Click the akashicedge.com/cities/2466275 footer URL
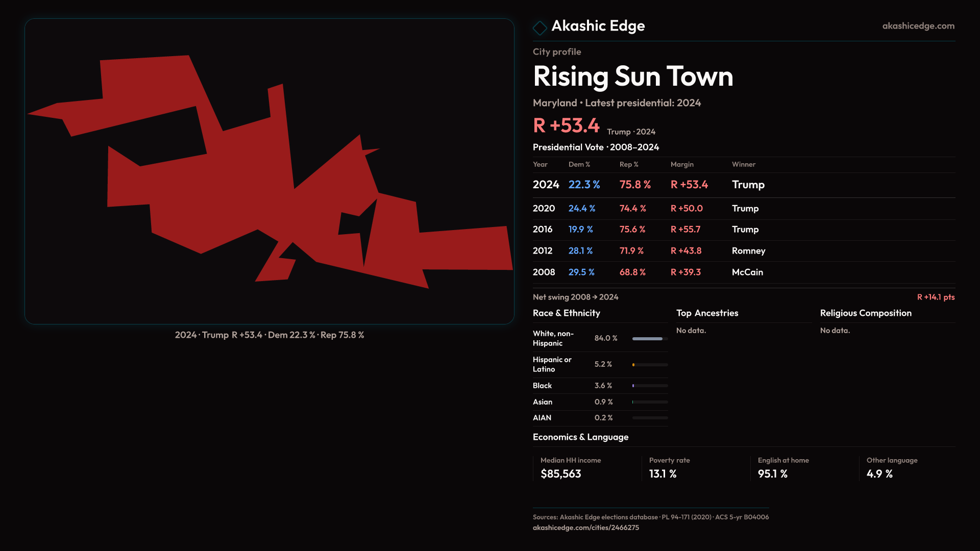This screenshot has width=980, height=551. click(585, 528)
